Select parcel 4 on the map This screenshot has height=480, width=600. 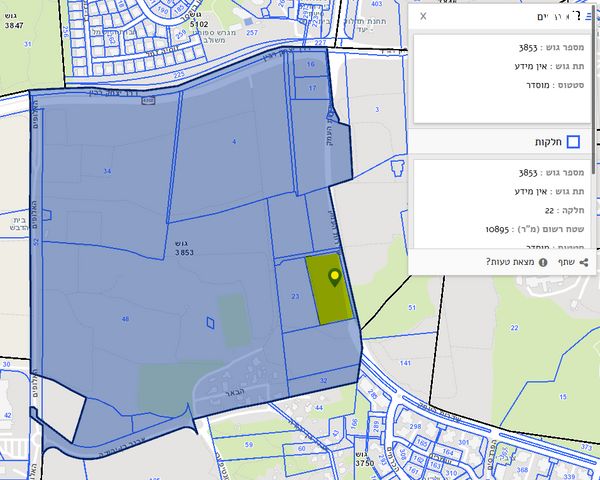point(234,142)
